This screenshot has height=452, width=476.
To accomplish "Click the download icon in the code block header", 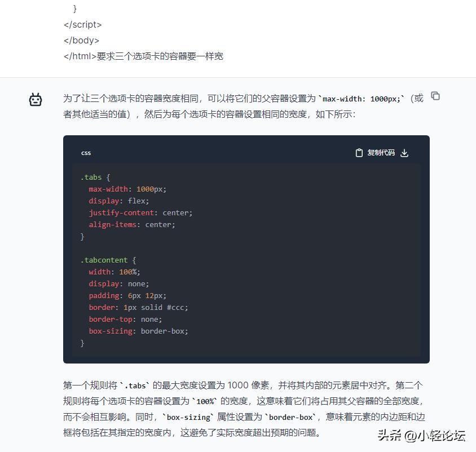I will point(404,153).
